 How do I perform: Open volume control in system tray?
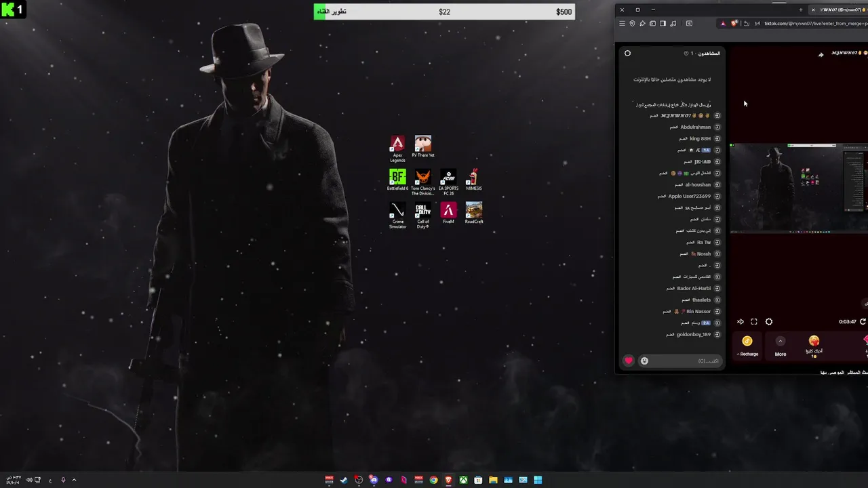[x=28, y=480]
